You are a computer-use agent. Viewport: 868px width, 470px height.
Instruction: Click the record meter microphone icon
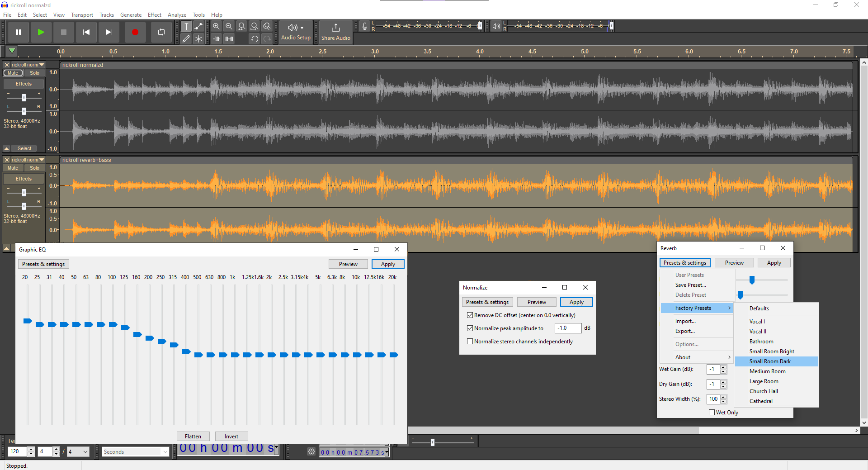[x=365, y=26]
